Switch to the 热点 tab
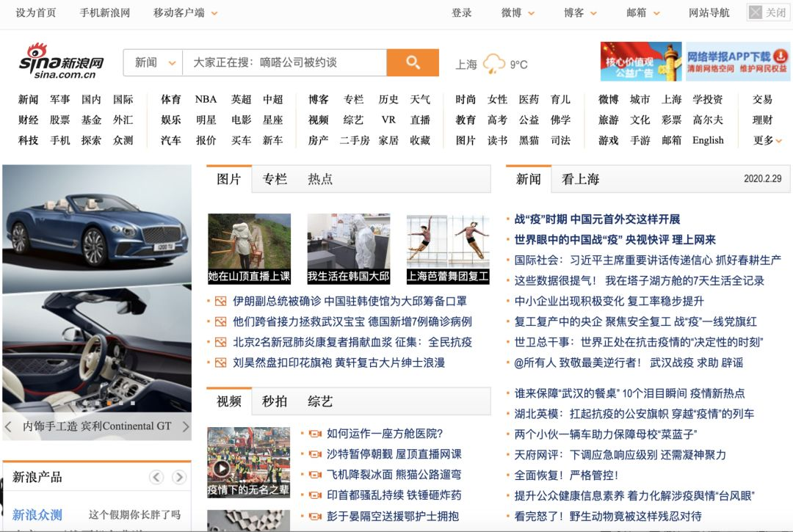 point(320,179)
